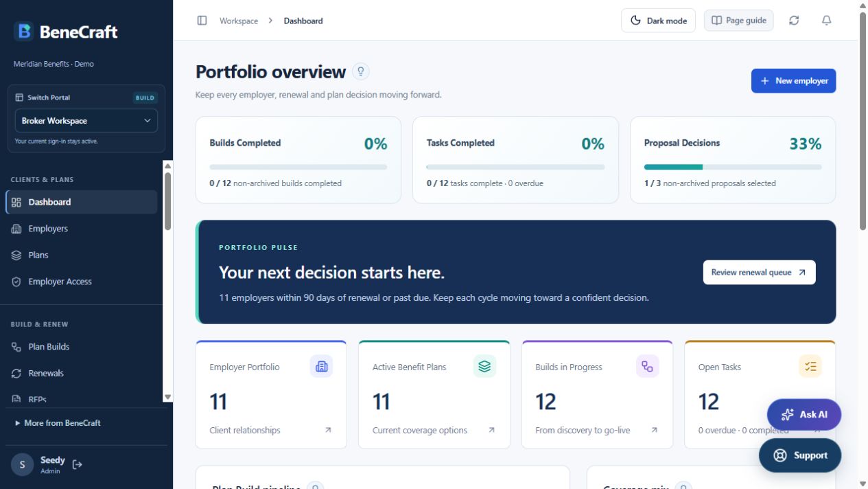Click the Dashboard breadcrumb text
Image resolution: width=868 pixels, height=489 pixels.
tap(303, 21)
